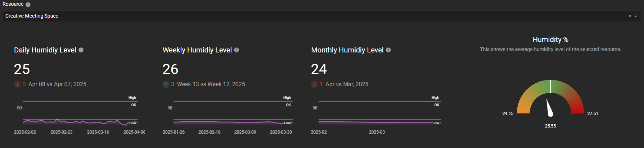Clear the Creative Meeting Space selection
Screen dimensions: 644x148
[630, 16]
